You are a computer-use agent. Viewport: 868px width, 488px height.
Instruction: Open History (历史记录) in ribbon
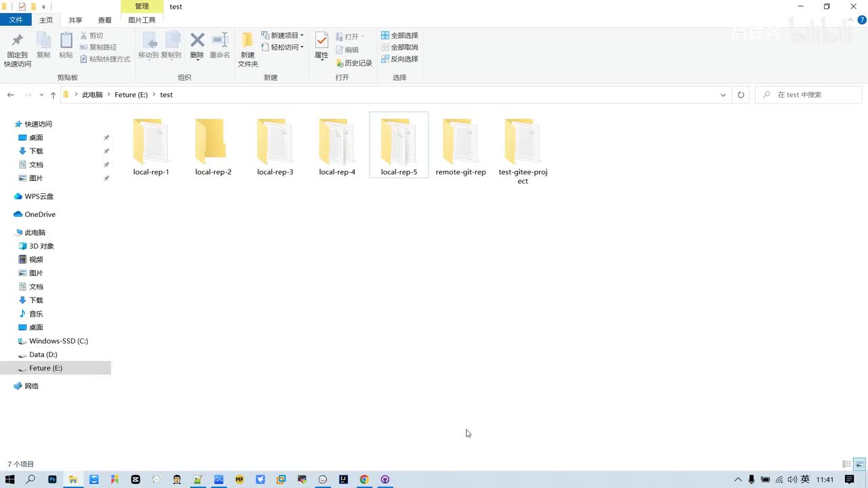(x=354, y=63)
